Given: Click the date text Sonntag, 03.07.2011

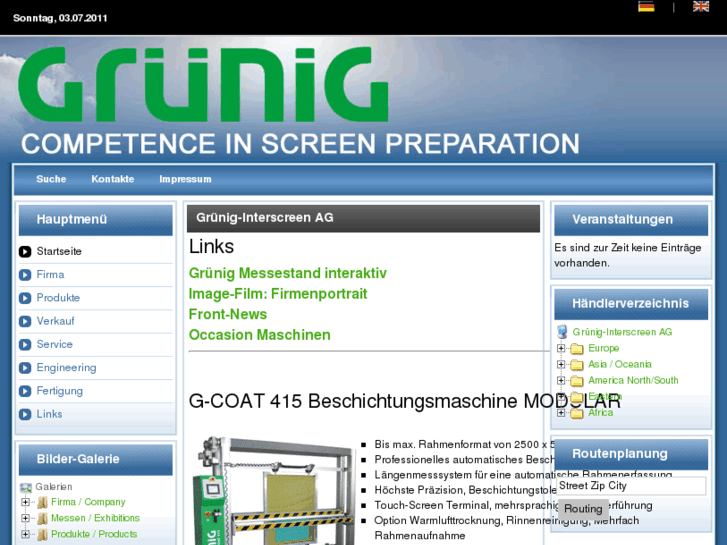Looking at the screenshot, I should pos(60,18).
